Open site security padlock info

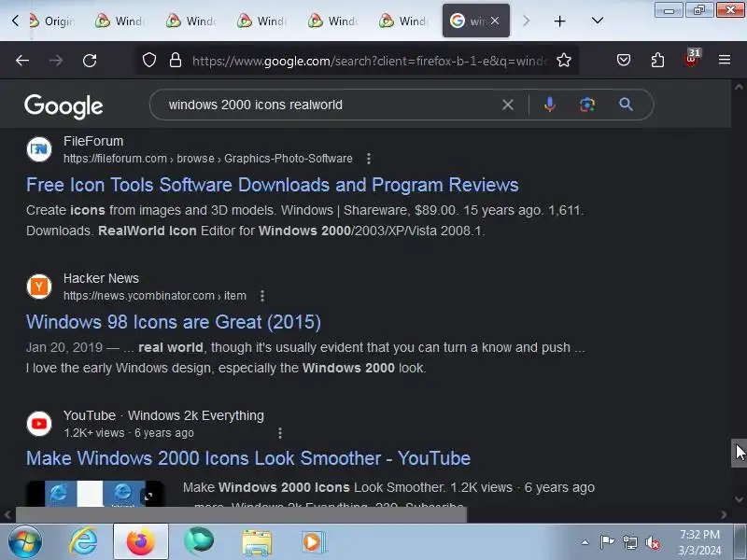176,60
